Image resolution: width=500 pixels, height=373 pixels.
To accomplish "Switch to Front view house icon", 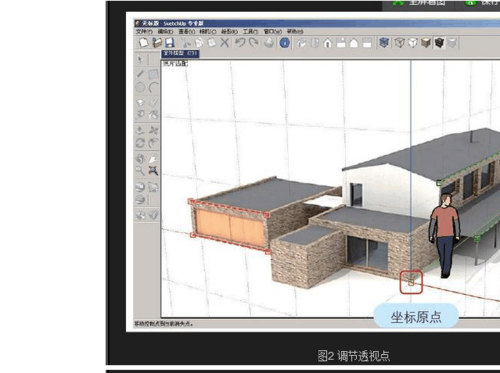I will (328, 43).
